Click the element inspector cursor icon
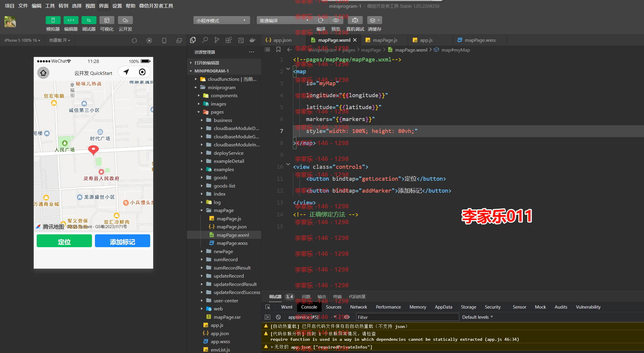This screenshot has width=644, height=353. 268,307
